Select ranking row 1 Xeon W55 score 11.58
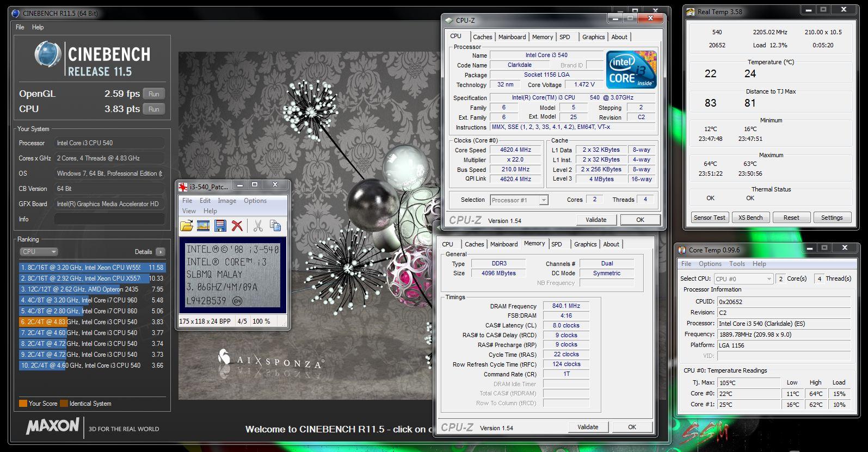Viewport: 868px width, 452px height. [92, 268]
